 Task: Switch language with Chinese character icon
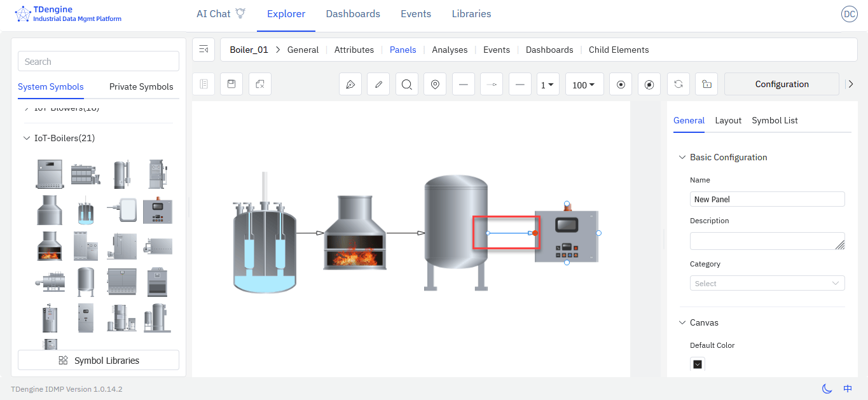click(848, 389)
